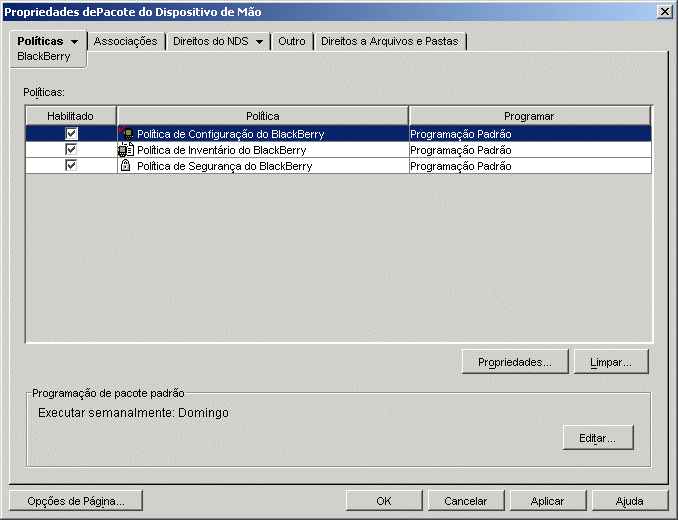Click the BlackBerry subpage label under Políticas
The image size is (678, 520).
44,57
